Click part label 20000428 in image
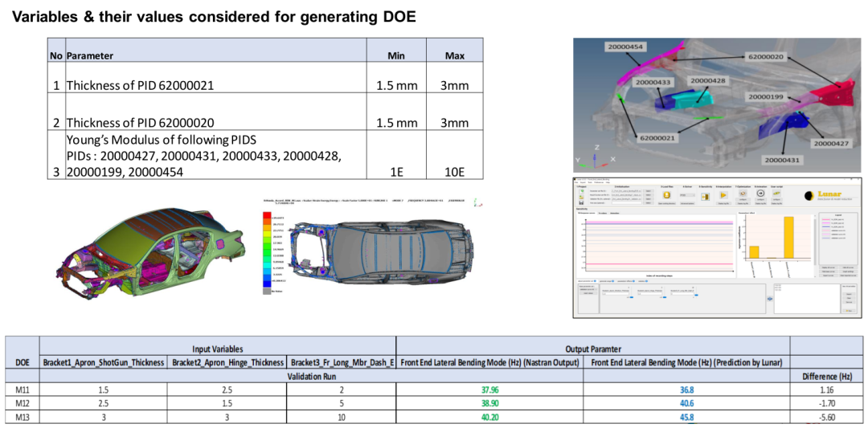This screenshot has height=428, width=868. (x=707, y=80)
